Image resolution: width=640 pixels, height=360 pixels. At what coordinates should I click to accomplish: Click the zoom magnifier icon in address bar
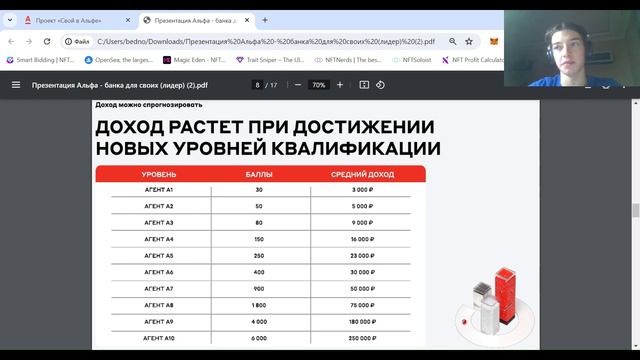[x=453, y=42]
